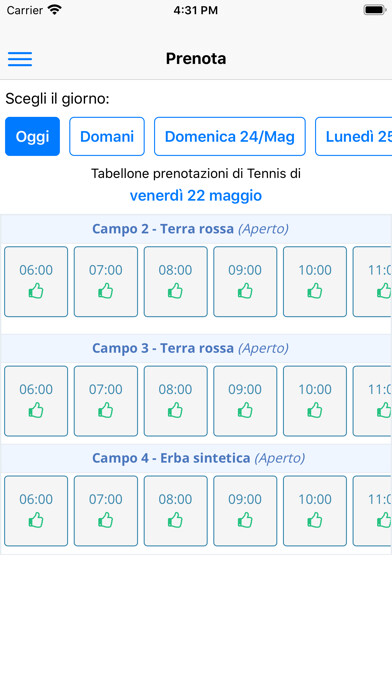Screen dimensions: 392x696
Task: Choose Domenica 24/Mag day
Action: pyautogui.click(x=230, y=137)
